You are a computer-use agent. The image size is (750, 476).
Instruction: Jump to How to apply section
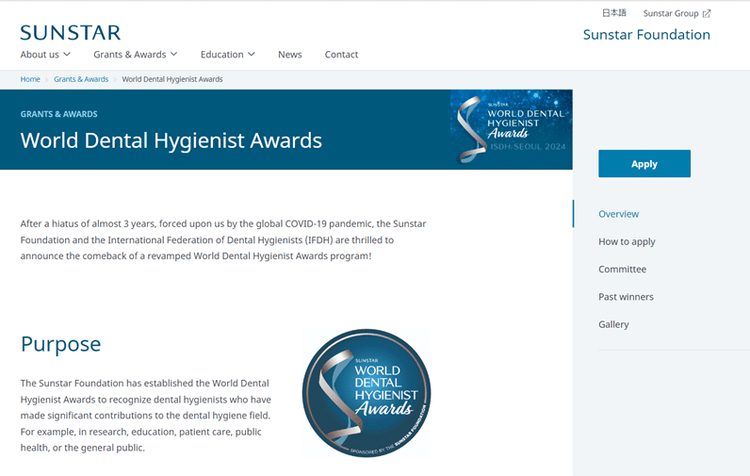[x=627, y=242]
